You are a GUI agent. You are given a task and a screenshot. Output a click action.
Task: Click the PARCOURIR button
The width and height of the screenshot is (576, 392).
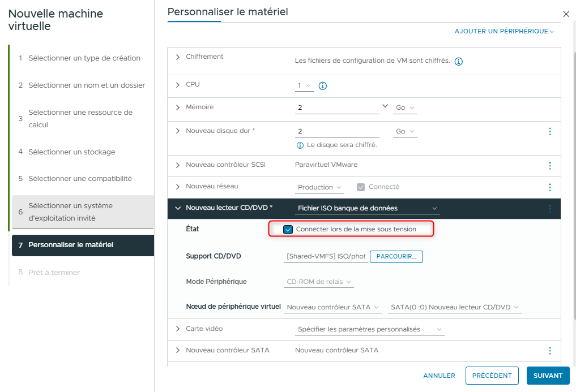pyautogui.click(x=396, y=257)
